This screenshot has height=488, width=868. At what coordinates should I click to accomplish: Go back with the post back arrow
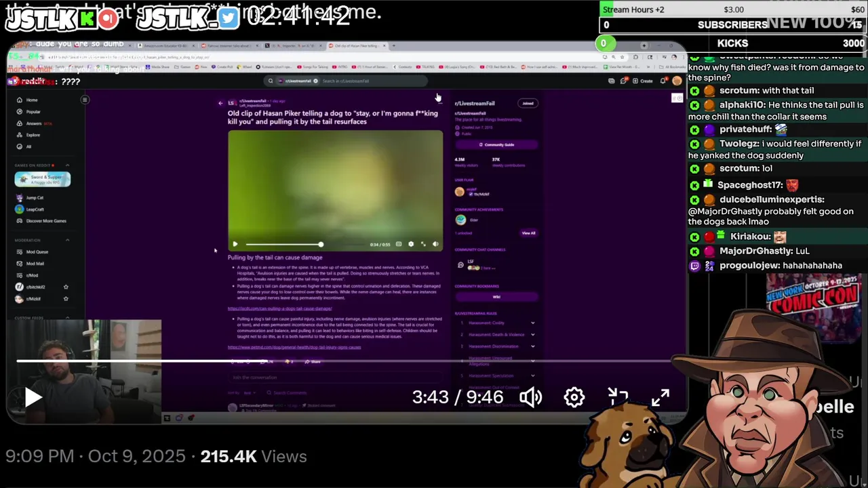pos(220,103)
